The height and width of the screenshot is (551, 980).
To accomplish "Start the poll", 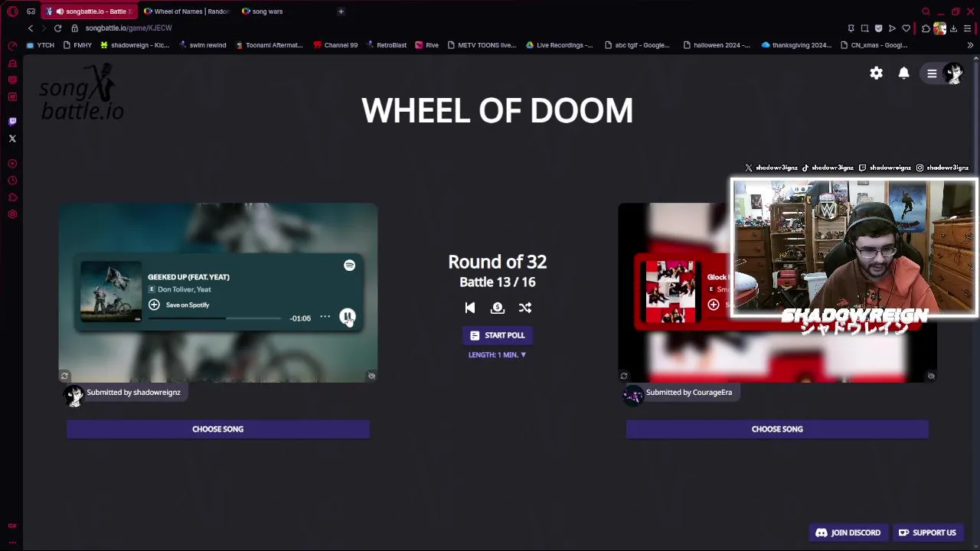I will (498, 335).
